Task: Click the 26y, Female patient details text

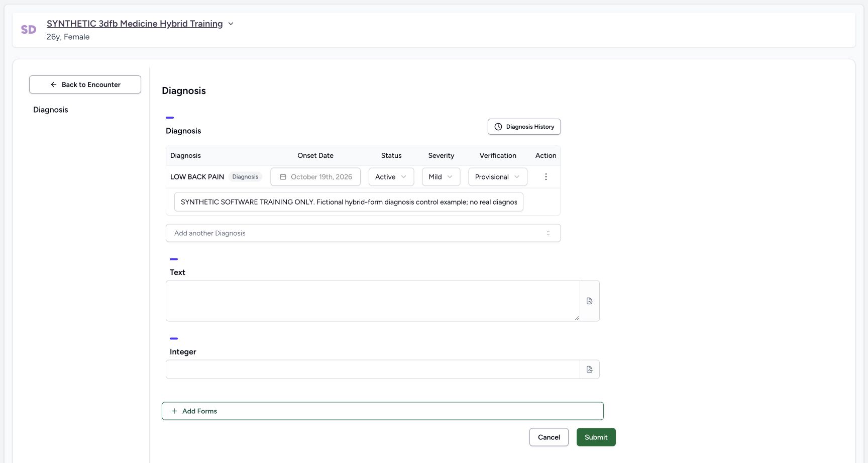Action: [68, 37]
